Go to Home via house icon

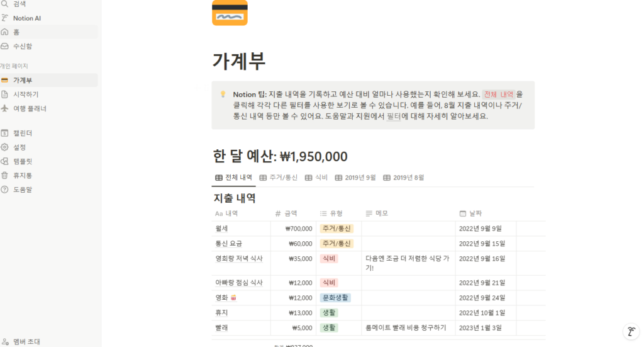pos(4,32)
